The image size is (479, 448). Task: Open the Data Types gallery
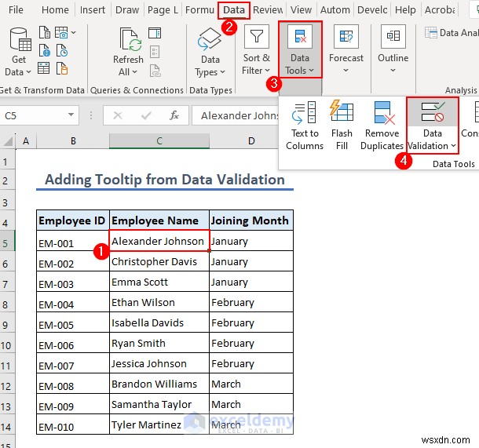click(x=210, y=52)
